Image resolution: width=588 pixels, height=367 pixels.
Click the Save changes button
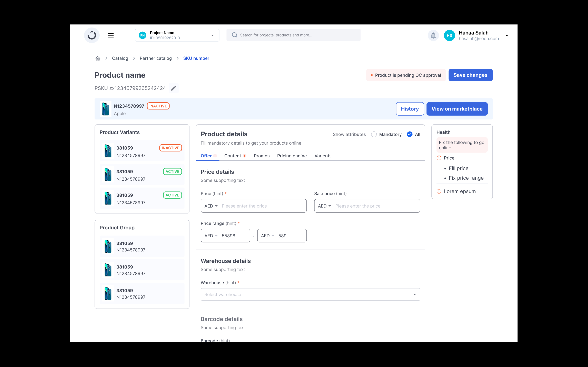coord(470,75)
